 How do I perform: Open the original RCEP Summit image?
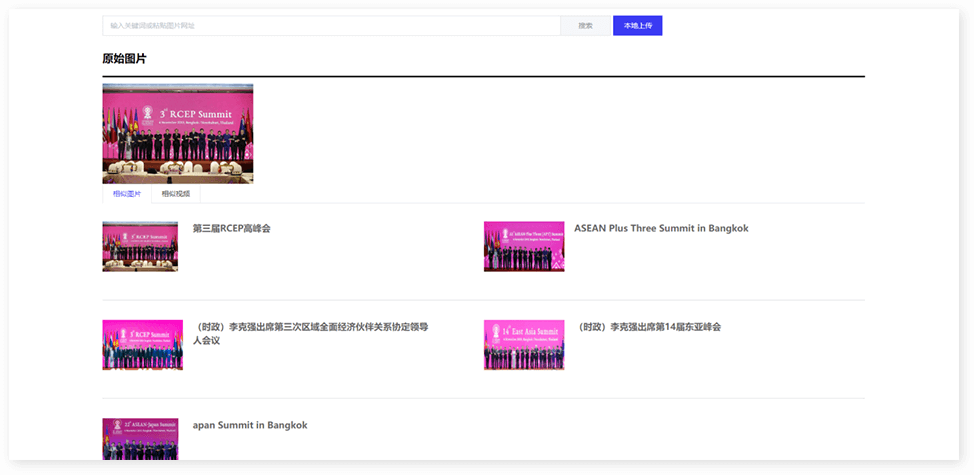[x=178, y=133]
